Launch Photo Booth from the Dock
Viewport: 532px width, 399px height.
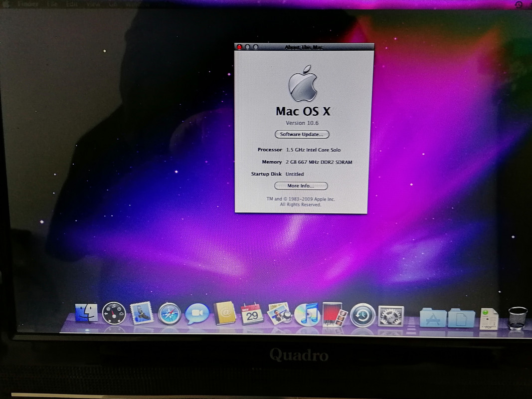(335, 314)
